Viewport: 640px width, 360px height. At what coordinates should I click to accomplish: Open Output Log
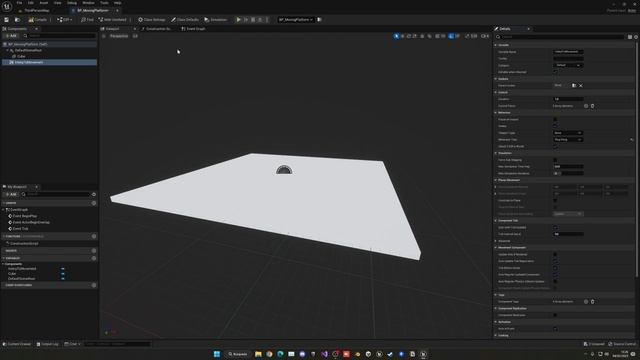pos(47,344)
